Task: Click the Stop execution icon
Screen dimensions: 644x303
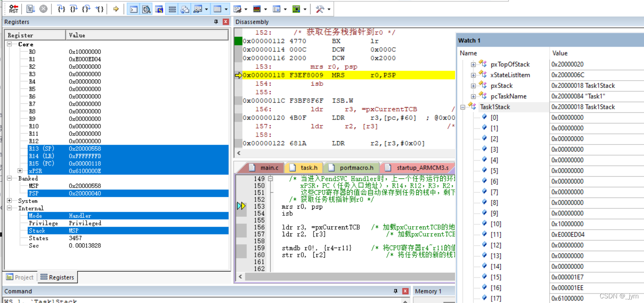Action: tap(43, 9)
